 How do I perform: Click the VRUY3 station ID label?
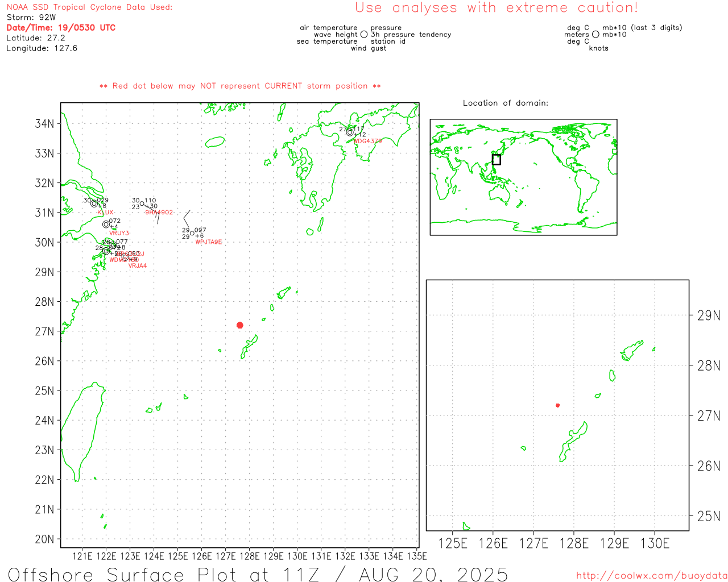pos(119,233)
